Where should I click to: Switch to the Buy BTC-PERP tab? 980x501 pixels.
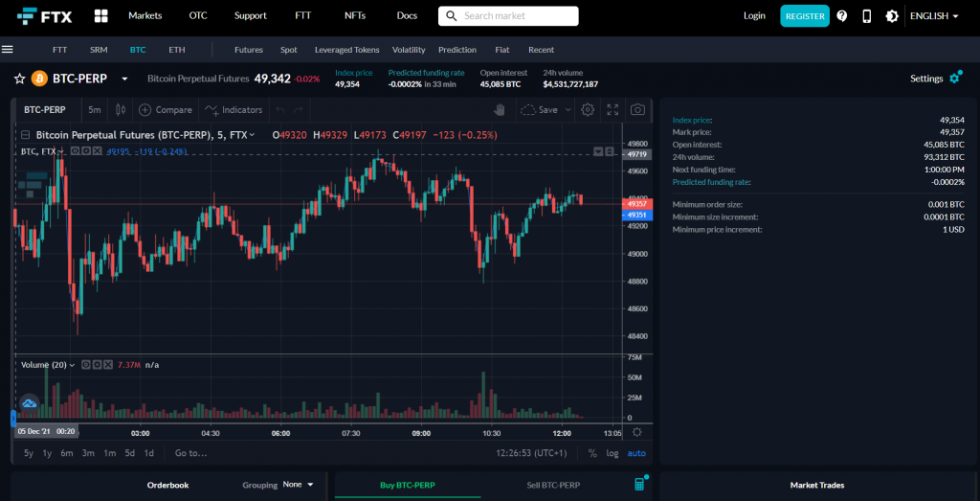[x=408, y=485]
